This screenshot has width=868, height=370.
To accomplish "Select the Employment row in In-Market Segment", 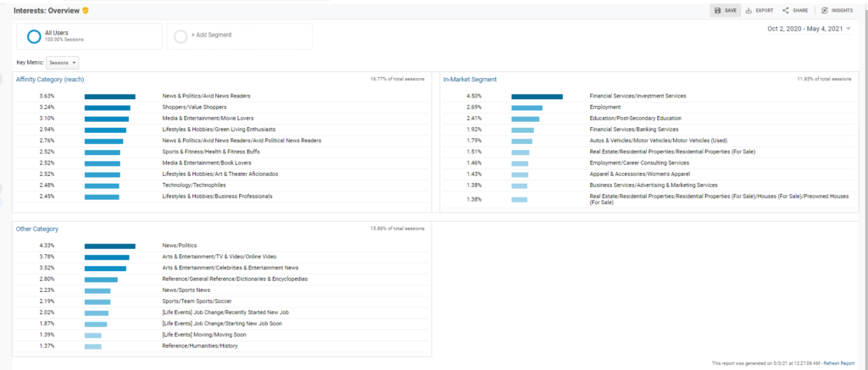I will coord(604,108).
